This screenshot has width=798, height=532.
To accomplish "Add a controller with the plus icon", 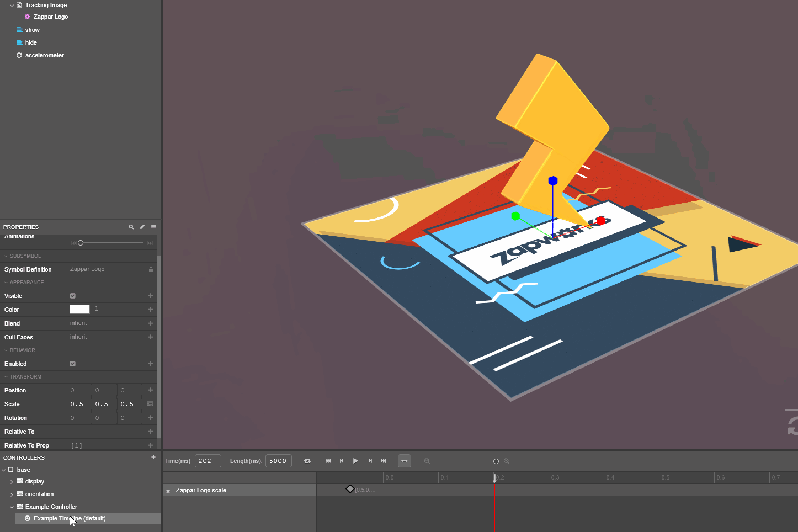I will [153, 457].
